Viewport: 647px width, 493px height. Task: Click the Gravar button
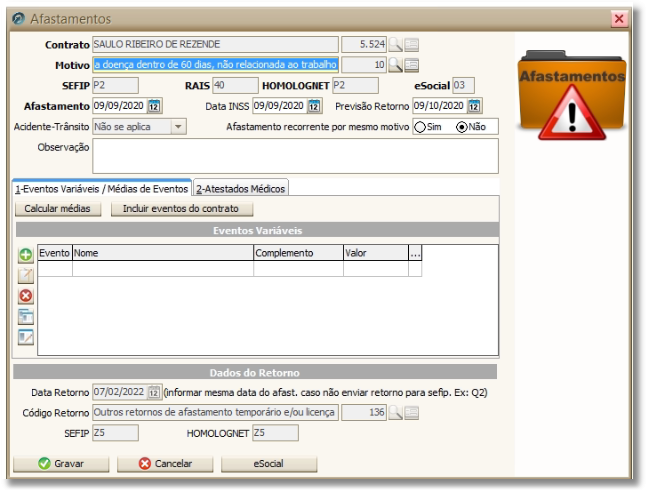click(61, 464)
